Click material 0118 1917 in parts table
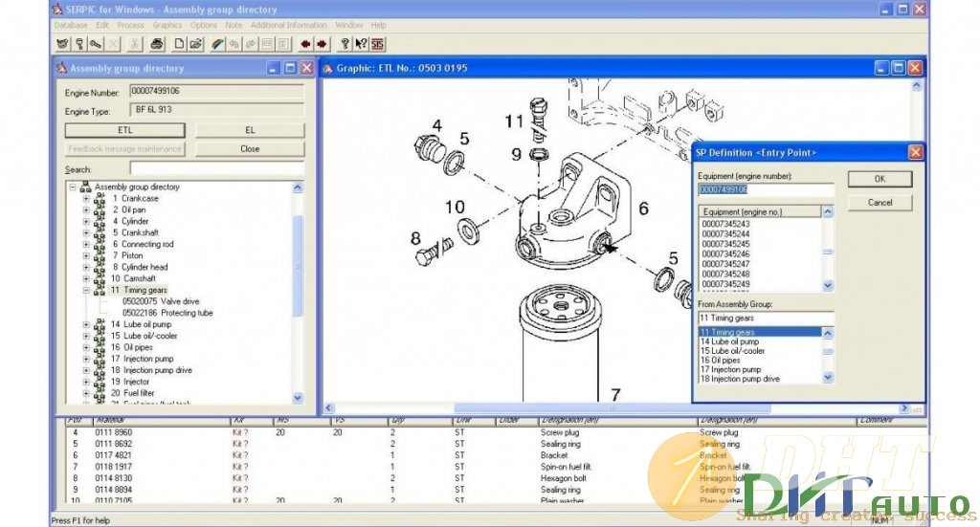This screenshot has height=527, width=980. [x=113, y=467]
